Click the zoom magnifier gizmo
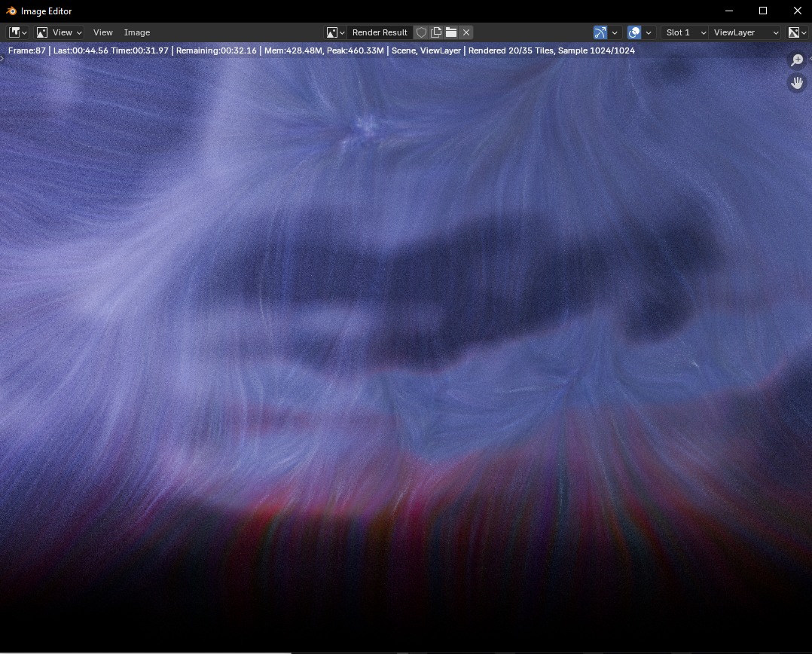 coord(797,60)
